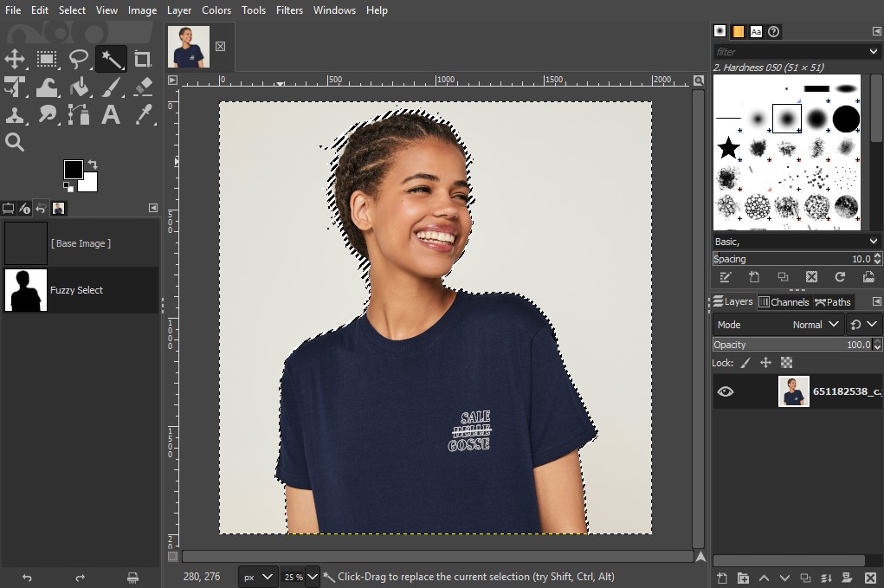Image resolution: width=884 pixels, height=588 pixels.
Task: Switch to the Channels tab
Action: [784, 301]
